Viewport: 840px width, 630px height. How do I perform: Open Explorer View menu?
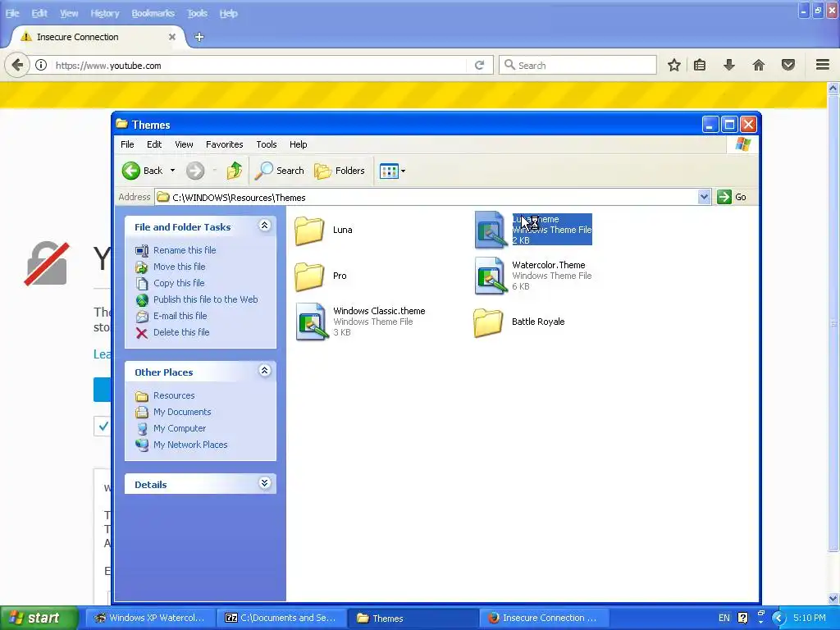click(x=184, y=144)
